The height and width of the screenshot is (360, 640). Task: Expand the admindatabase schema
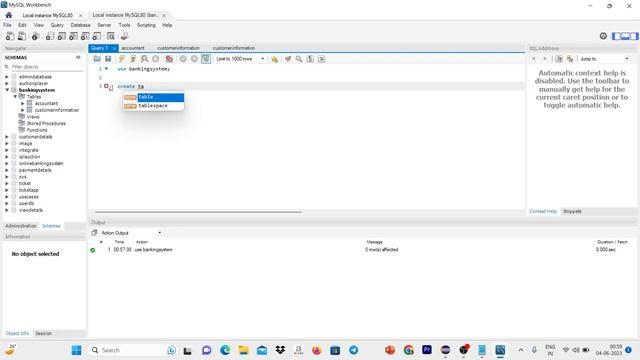pos(7,77)
